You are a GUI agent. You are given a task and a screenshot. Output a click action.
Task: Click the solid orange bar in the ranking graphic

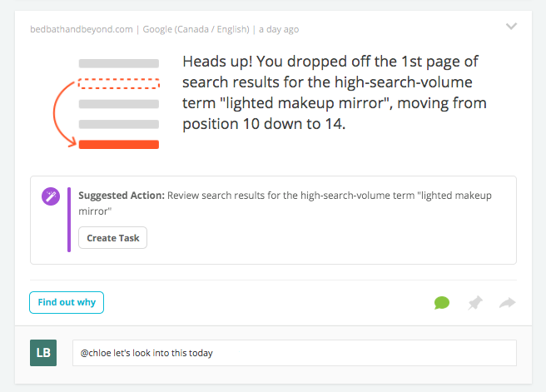(x=119, y=145)
